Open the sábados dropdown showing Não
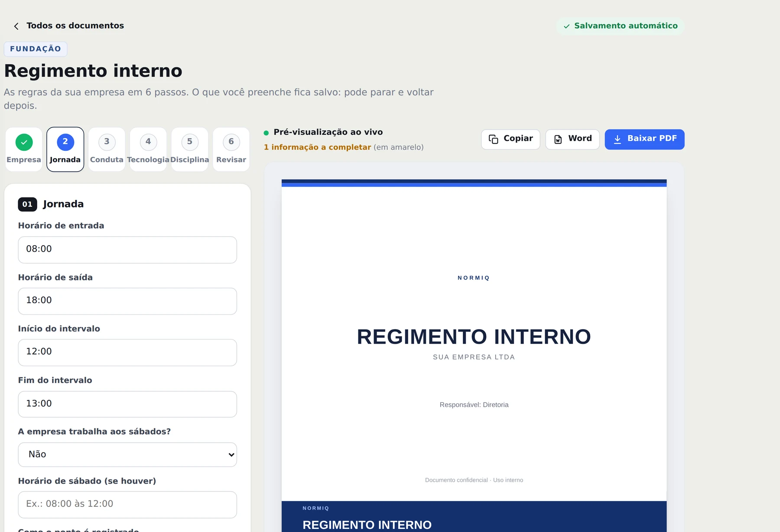 click(127, 454)
